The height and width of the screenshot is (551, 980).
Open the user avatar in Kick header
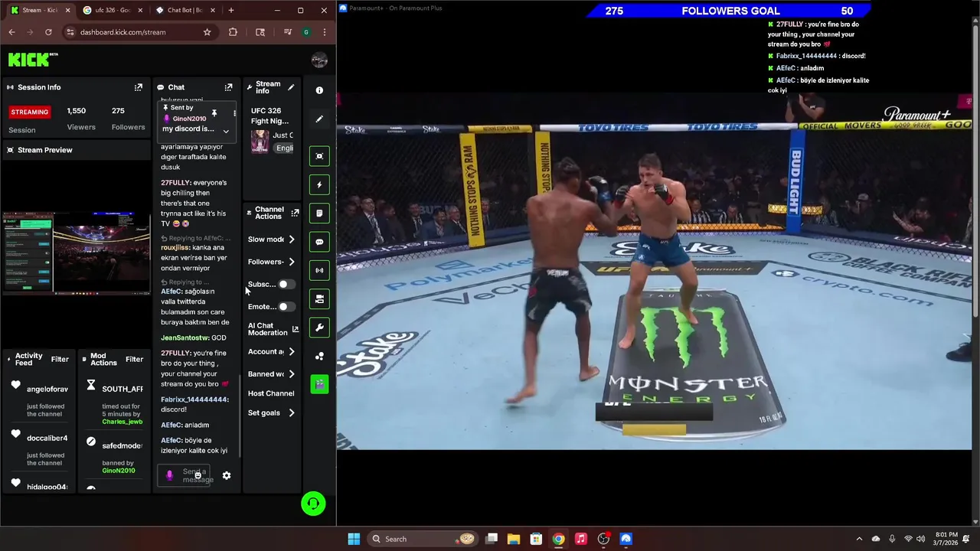(x=319, y=60)
